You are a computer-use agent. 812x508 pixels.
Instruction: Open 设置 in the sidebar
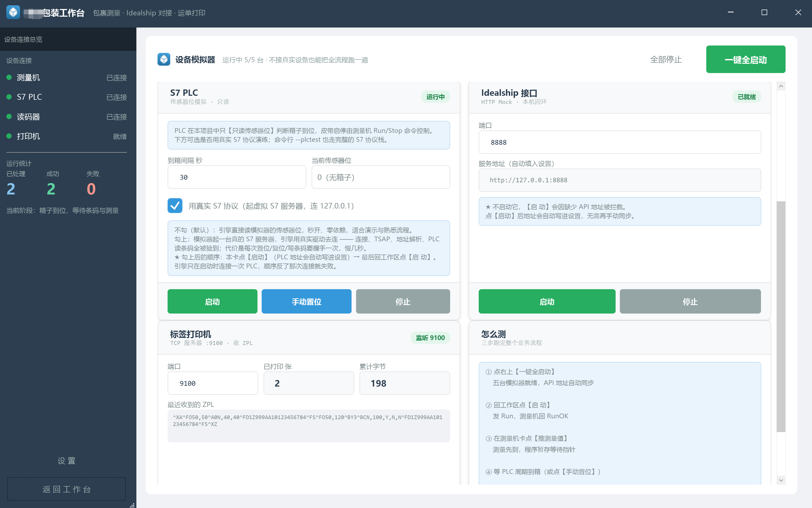(x=67, y=461)
